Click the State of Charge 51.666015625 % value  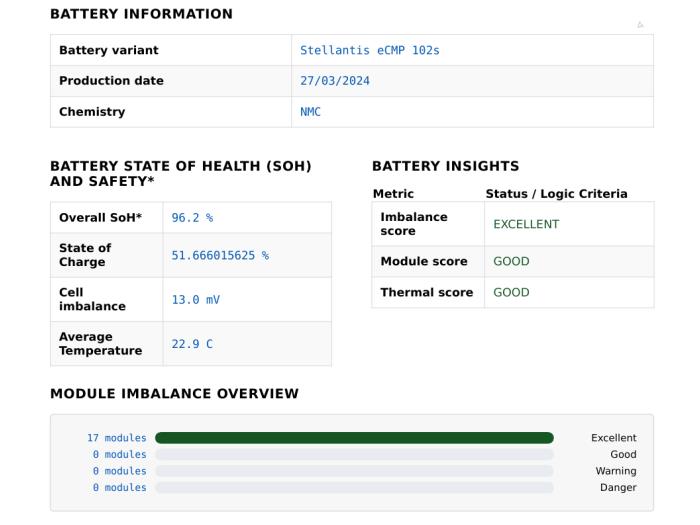[x=220, y=255]
